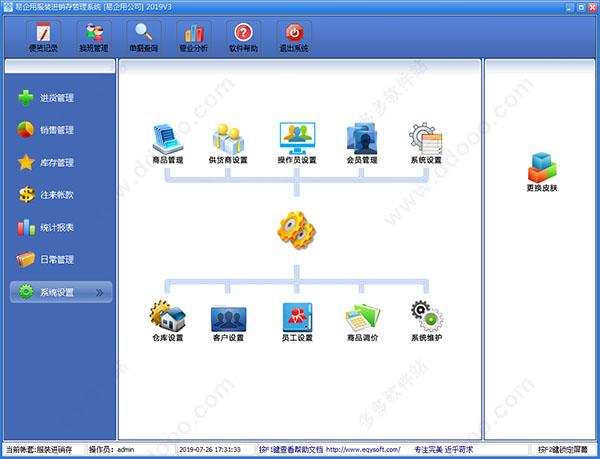Click the central orange gears icon
600x459 pixels.
(296, 230)
